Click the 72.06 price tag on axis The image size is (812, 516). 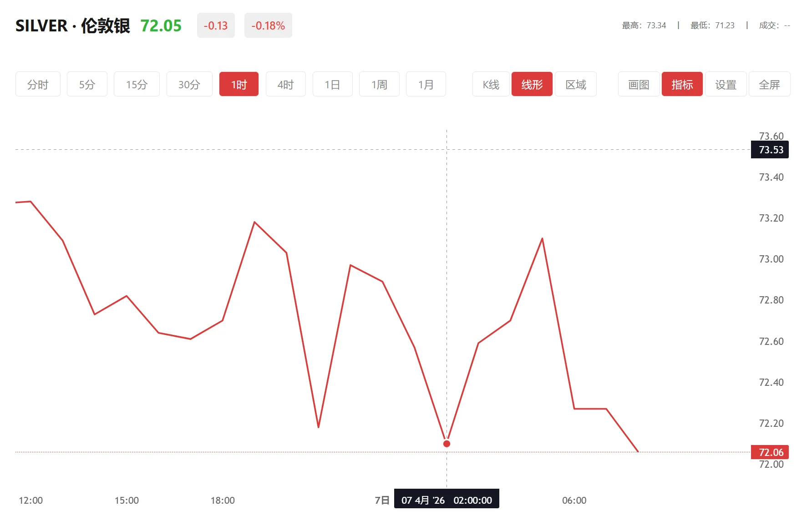769,452
